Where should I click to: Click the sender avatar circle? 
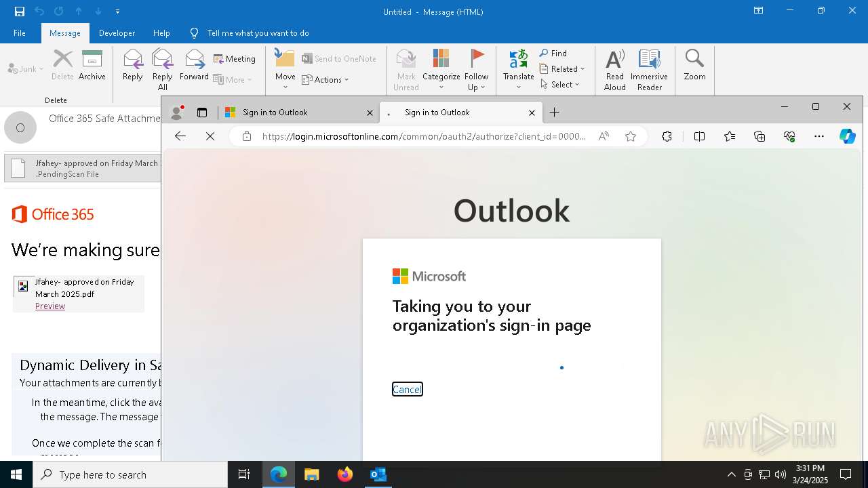20,127
